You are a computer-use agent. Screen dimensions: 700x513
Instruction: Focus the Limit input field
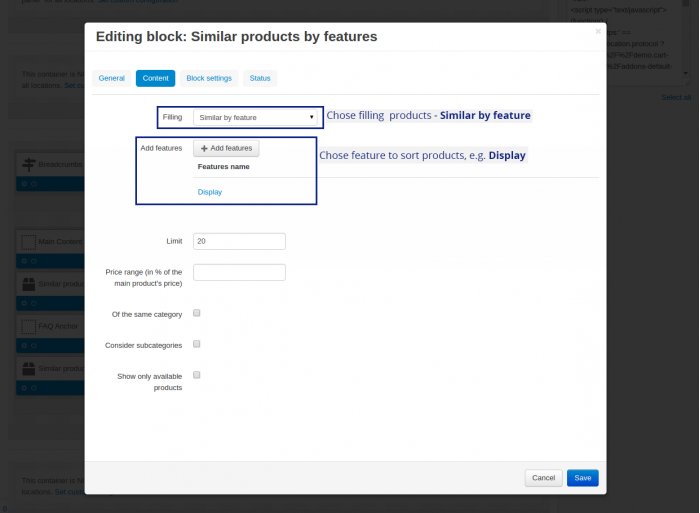pyautogui.click(x=239, y=241)
